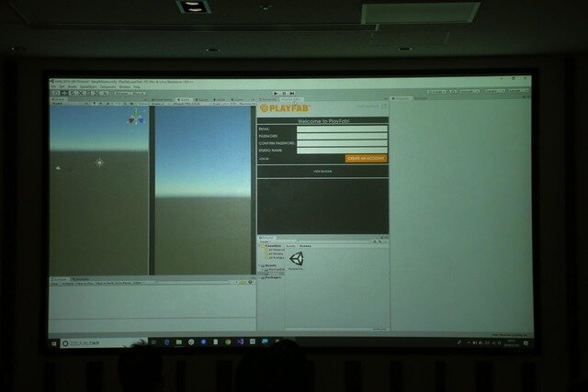Open the Edit menu

(62, 86)
